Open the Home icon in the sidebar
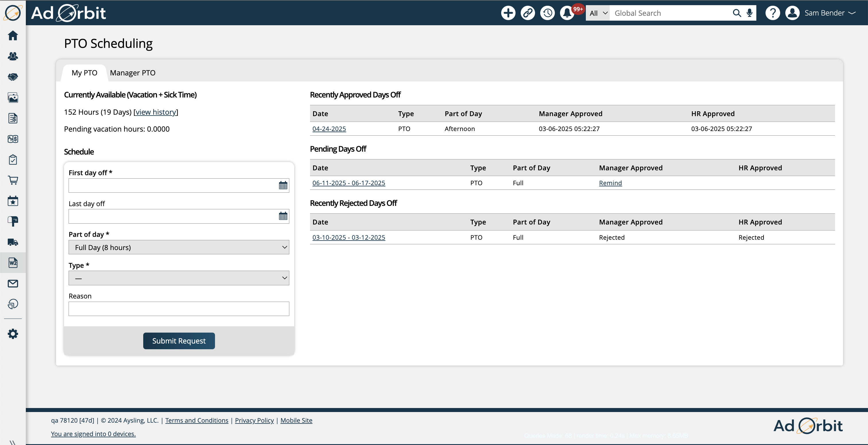The width and height of the screenshot is (868, 445). coord(13,36)
